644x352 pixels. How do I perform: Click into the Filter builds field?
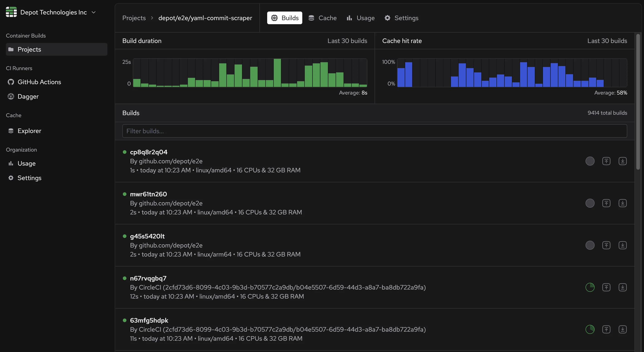tap(374, 131)
